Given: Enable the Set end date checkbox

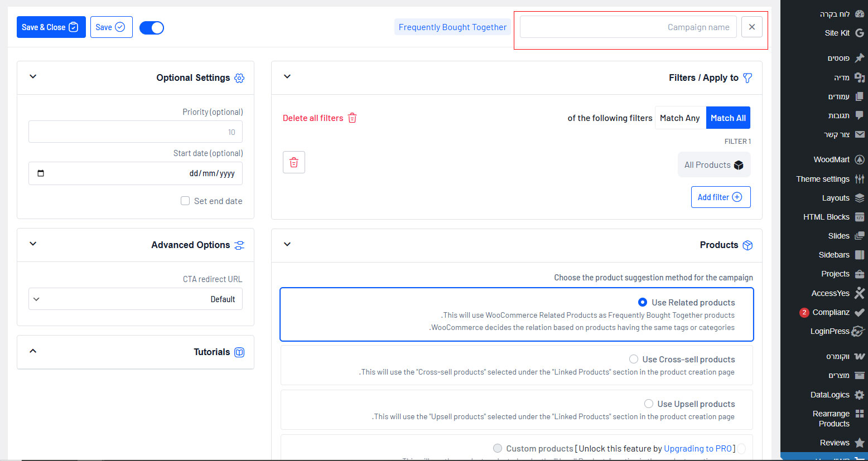Looking at the screenshot, I should pos(185,201).
